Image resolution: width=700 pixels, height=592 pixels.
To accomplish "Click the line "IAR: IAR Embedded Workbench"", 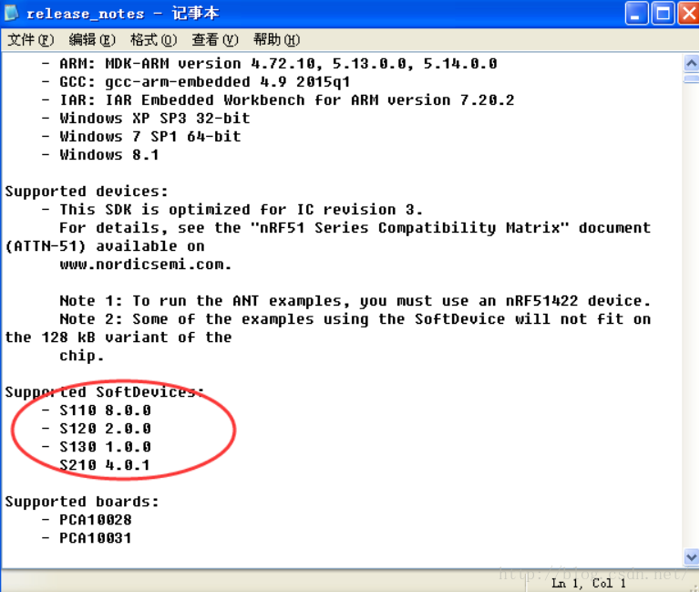I will tap(278, 100).
